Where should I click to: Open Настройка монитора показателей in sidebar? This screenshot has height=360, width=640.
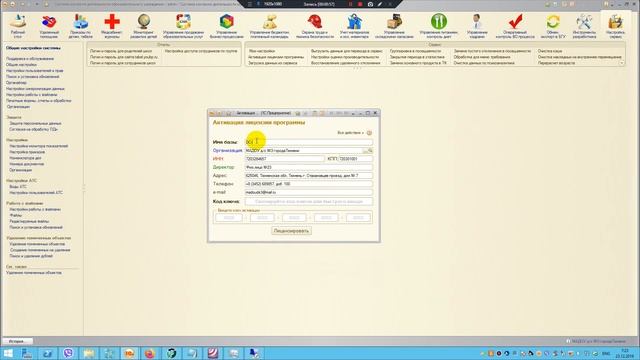point(39,146)
